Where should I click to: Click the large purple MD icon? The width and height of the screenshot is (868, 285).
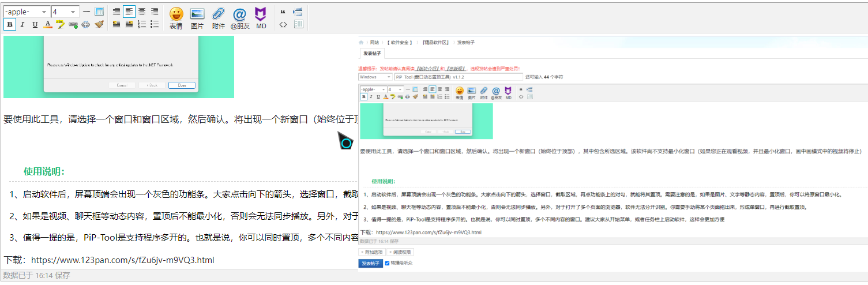click(261, 17)
